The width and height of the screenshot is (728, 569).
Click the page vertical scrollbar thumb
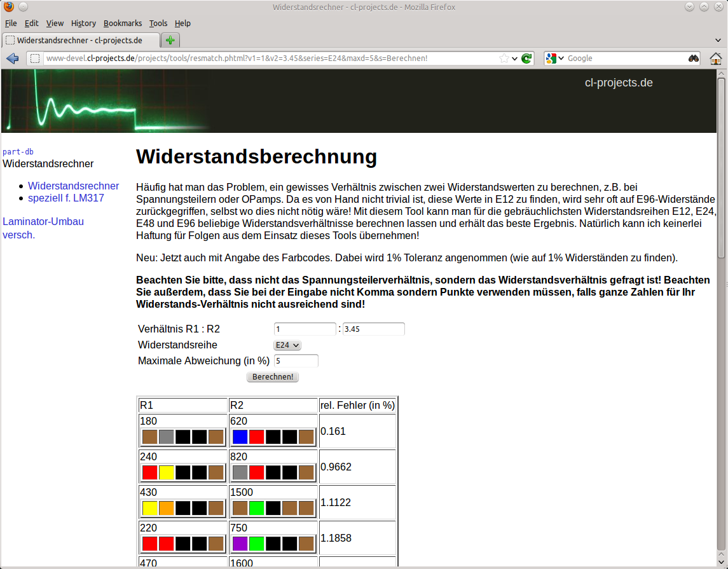pos(721,167)
